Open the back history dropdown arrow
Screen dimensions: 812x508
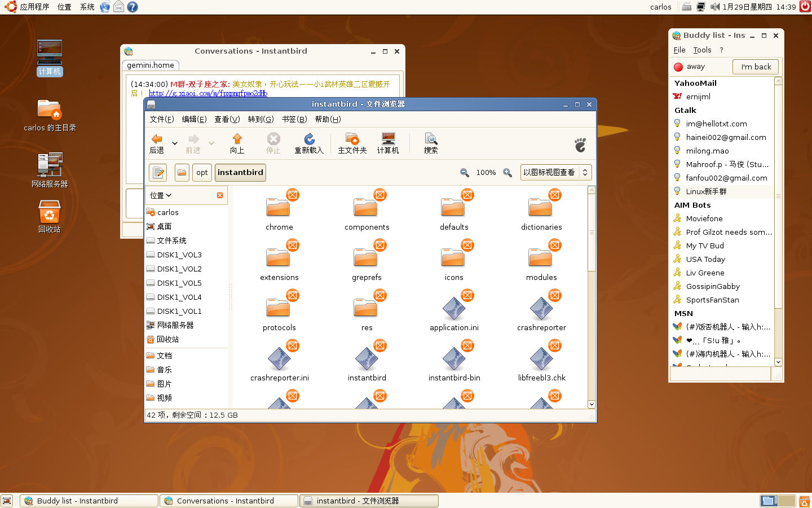click(175, 143)
